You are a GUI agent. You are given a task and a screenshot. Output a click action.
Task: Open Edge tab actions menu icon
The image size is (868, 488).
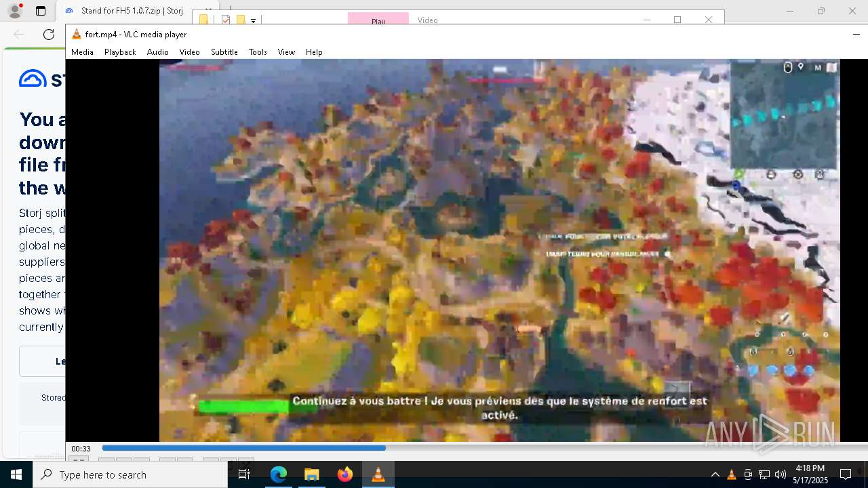point(41,11)
